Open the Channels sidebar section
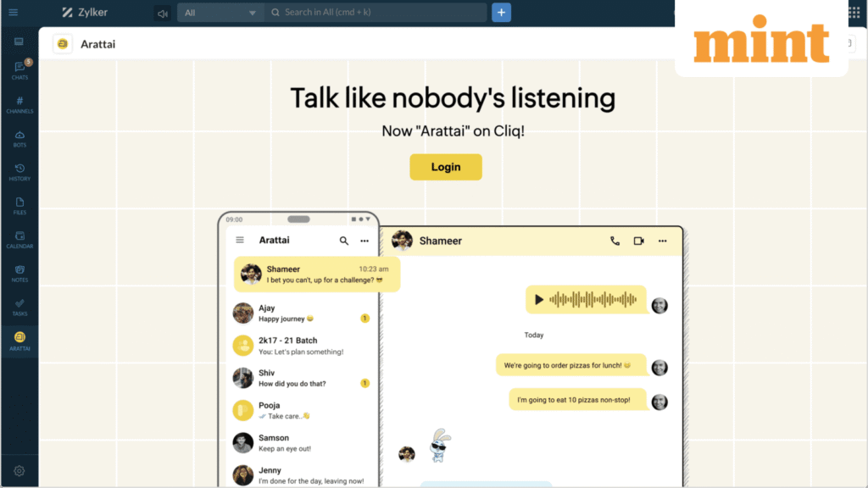The height and width of the screenshot is (488, 868). tap(20, 104)
